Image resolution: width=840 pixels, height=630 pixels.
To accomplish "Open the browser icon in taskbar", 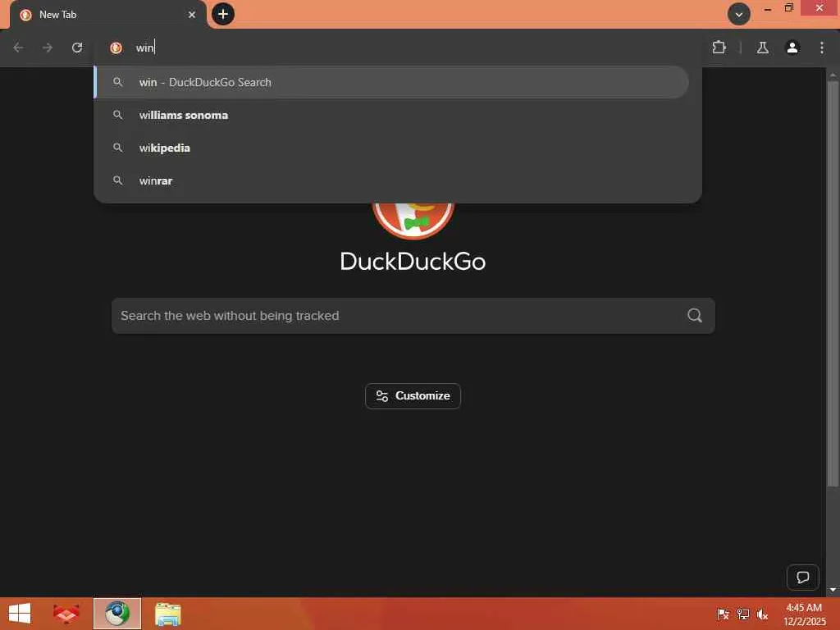I will pyautogui.click(x=117, y=614).
